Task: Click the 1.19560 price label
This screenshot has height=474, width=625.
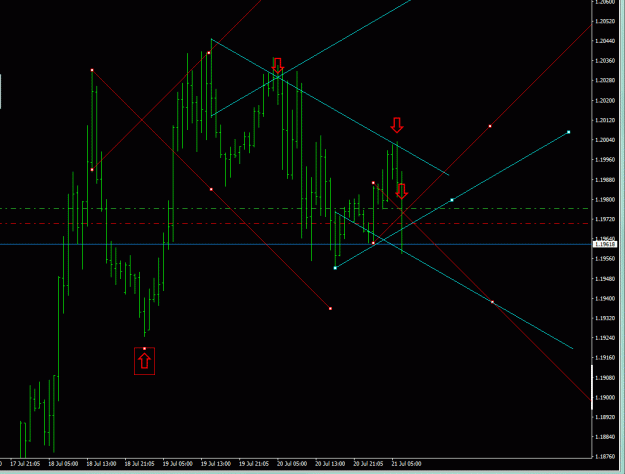Action: tap(605, 259)
